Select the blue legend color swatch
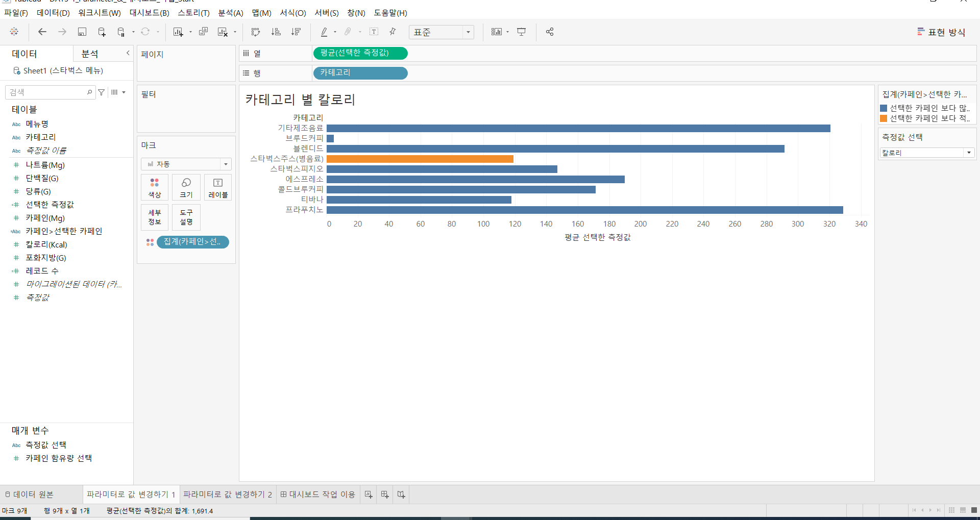Screen dimensions: 980x520 (884, 108)
